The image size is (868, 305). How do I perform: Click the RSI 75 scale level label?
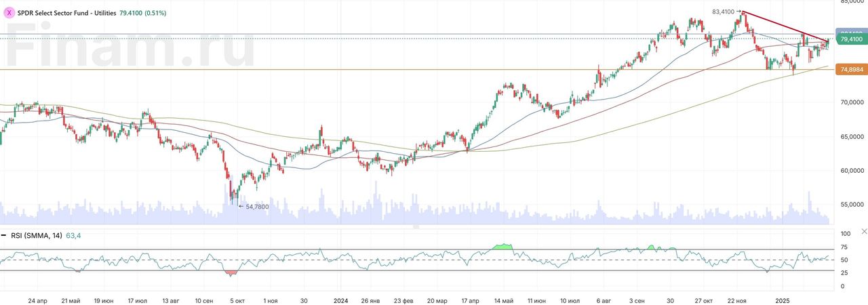pyautogui.click(x=845, y=247)
